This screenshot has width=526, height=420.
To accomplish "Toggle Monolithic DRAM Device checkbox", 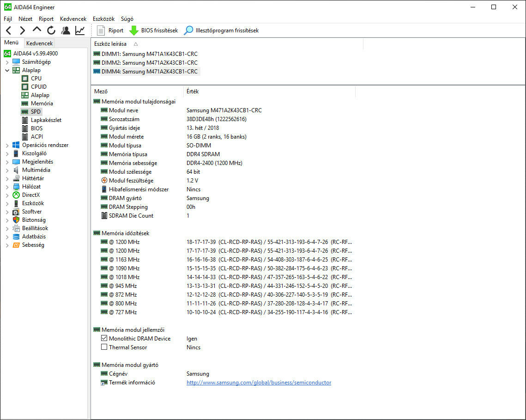I will [104, 338].
